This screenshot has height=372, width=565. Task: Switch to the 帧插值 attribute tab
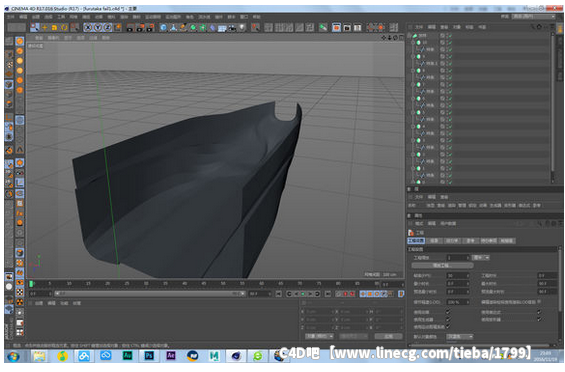click(x=507, y=240)
